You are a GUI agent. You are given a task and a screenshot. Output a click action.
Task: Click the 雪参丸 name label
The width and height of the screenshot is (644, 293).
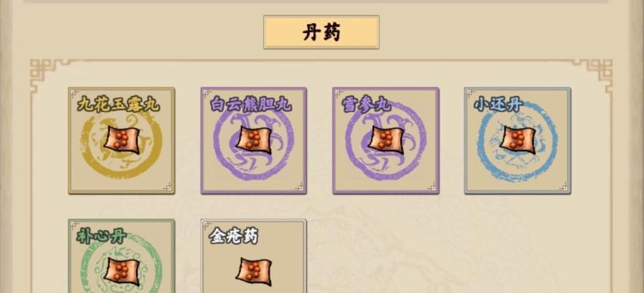coord(366,105)
